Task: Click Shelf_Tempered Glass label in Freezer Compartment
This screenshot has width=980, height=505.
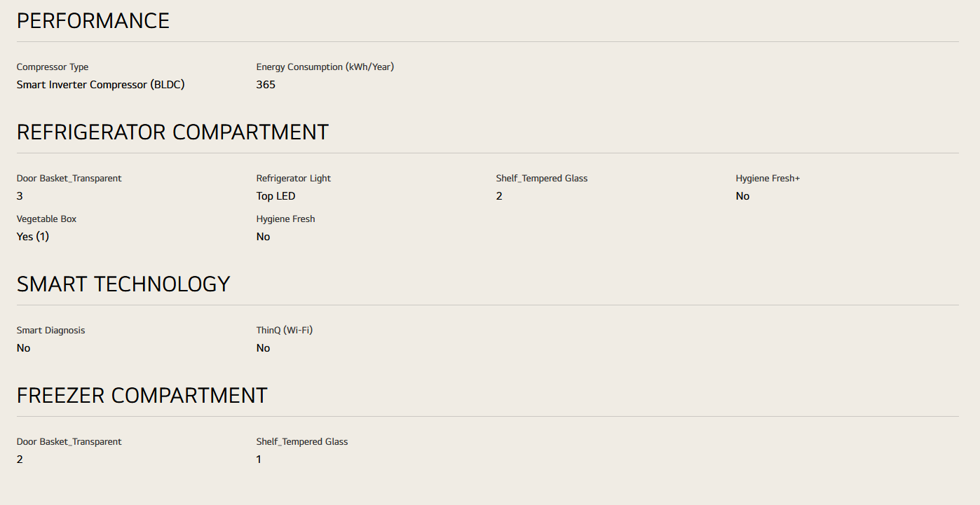Action: (302, 442)
